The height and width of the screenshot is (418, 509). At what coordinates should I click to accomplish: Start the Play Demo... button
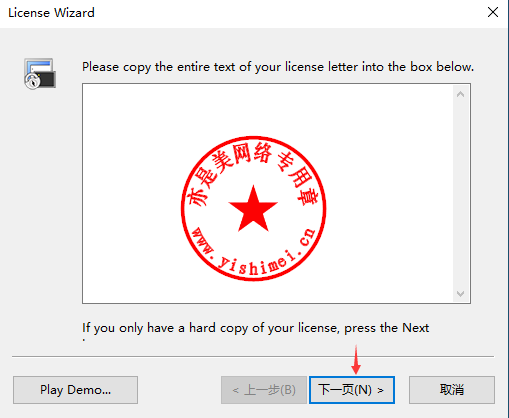(x=75, y=390)
